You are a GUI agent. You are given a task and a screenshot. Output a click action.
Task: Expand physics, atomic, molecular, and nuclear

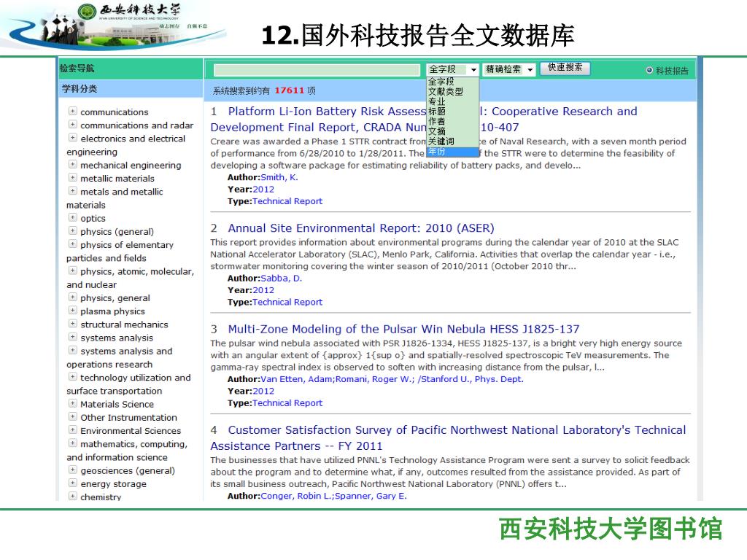(x=72, y=271)
